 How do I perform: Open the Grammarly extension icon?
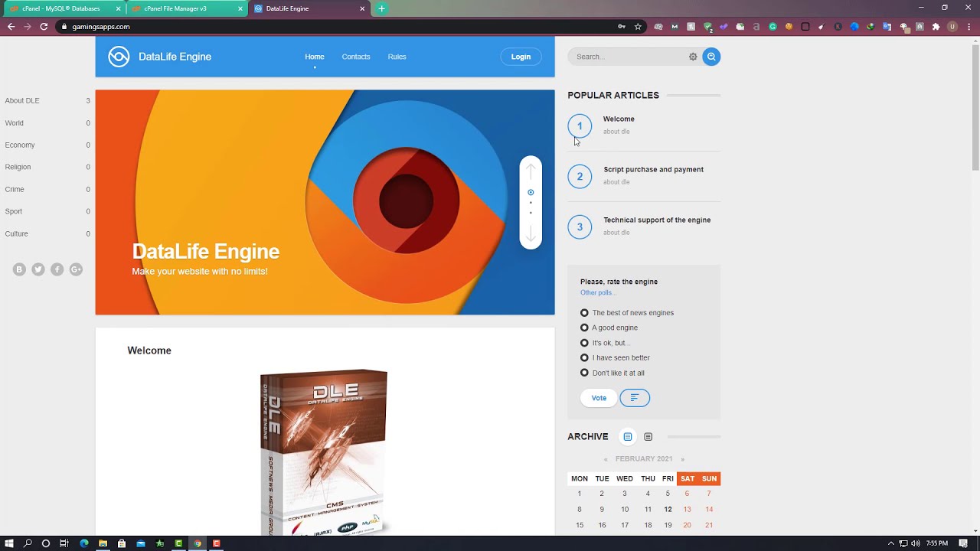click(x=773, y=27)
